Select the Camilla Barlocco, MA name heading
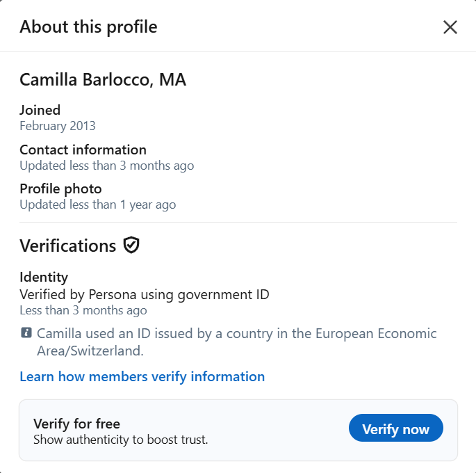This screenshot has height=473, width=476. (x=103, y=80)
